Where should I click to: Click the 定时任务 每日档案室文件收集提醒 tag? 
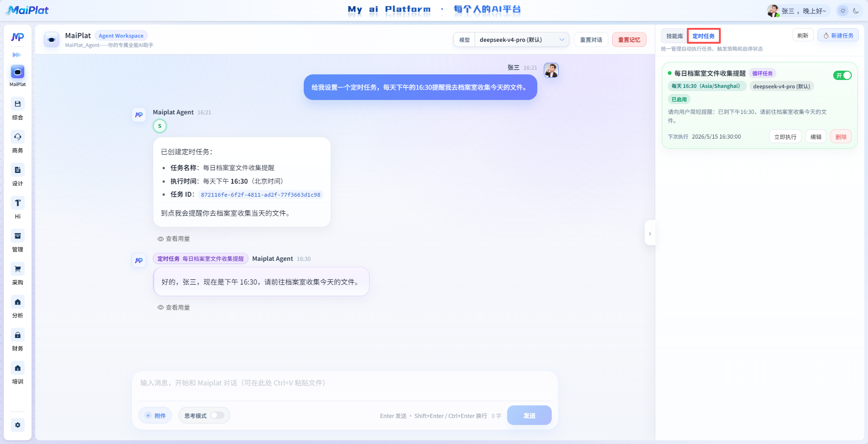coord(201,259)
